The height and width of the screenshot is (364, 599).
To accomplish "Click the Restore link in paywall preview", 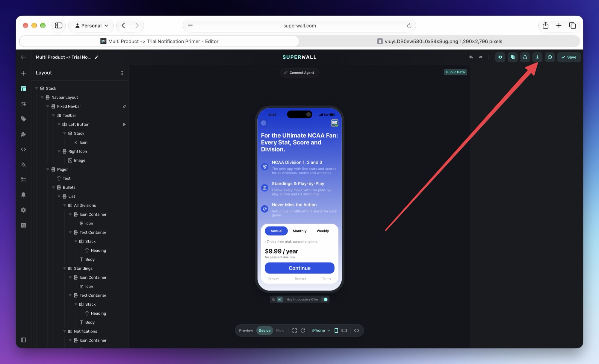I will coord(300,279).
